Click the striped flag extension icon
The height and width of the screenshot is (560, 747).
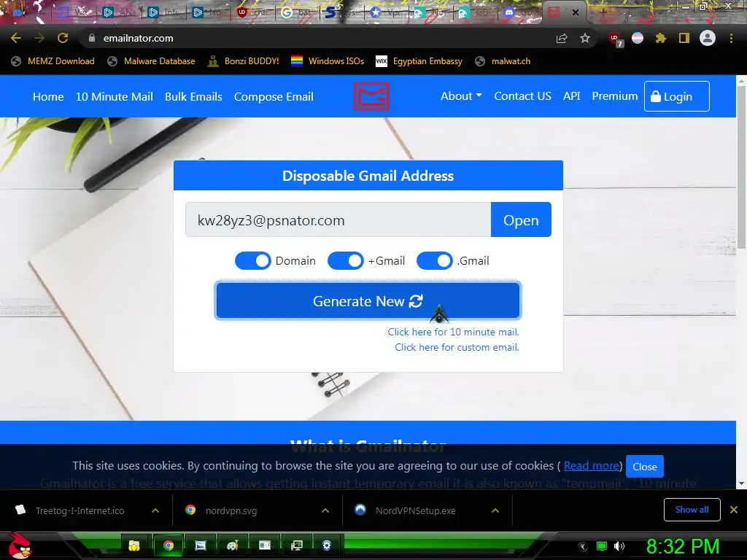coord(638,38)
